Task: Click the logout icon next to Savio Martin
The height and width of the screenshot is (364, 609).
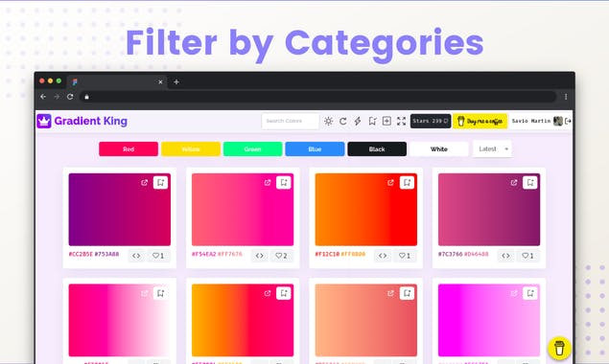Action: 568,121
